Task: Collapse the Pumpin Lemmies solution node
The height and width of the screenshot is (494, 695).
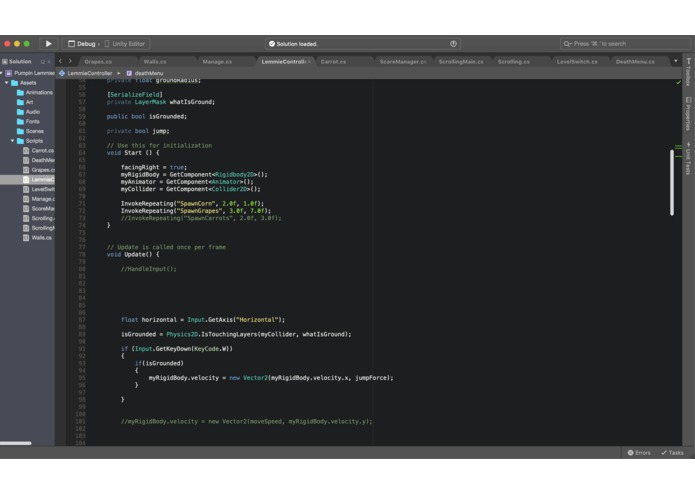Action: [1, 73]
